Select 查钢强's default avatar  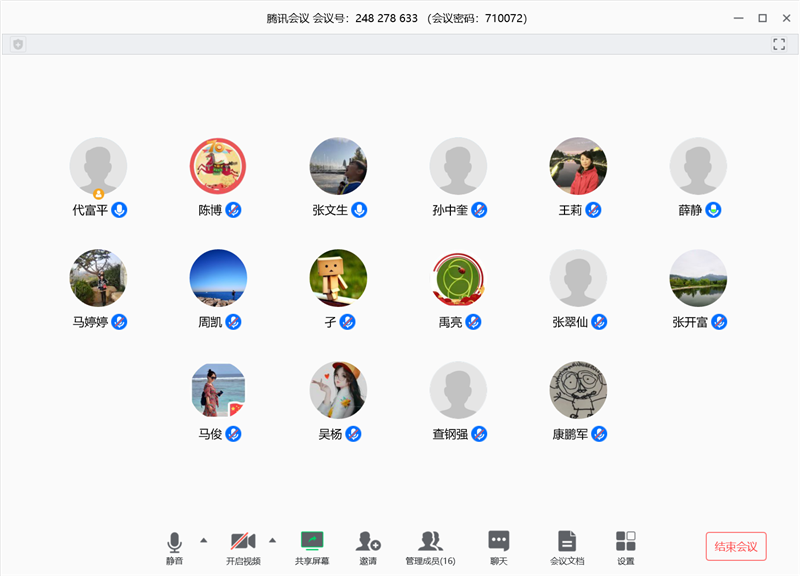point(458,390)
